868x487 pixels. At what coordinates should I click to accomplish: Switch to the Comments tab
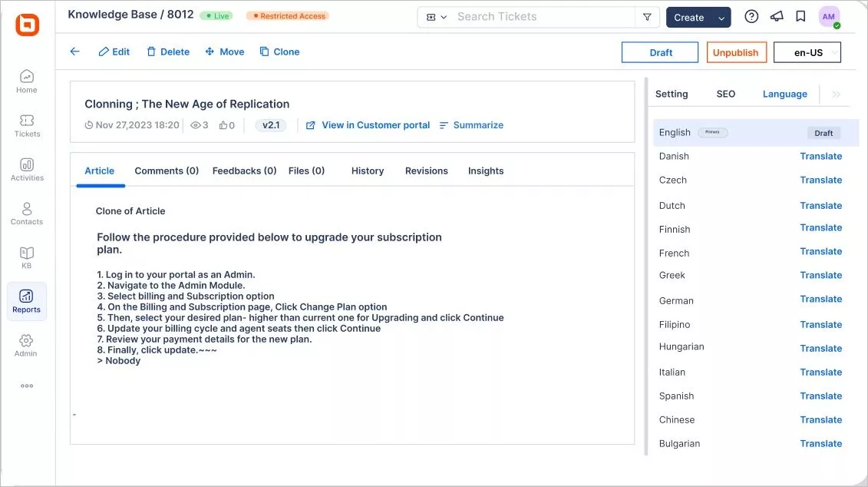[166, 171]
